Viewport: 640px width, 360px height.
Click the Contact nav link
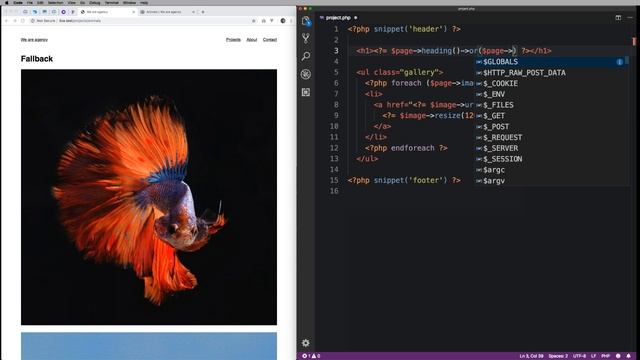point(270,40)
